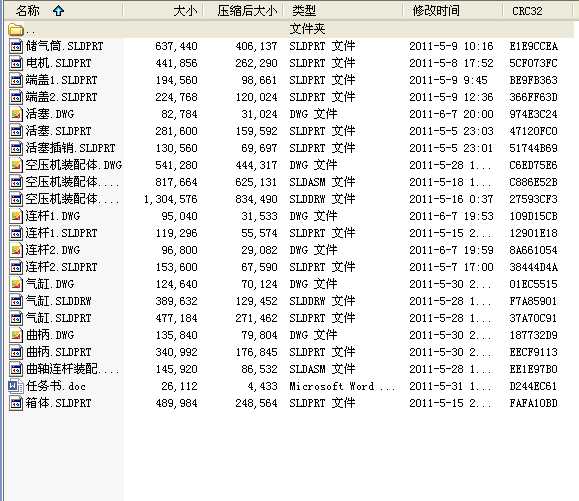Select the 气缸.SLDDRW file name
Viewport: 579px width, 501px height.
[58, 301]
